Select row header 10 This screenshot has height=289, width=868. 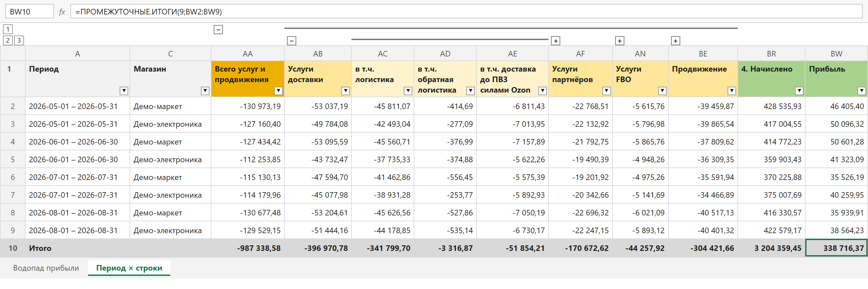click(x=13, y=248)
